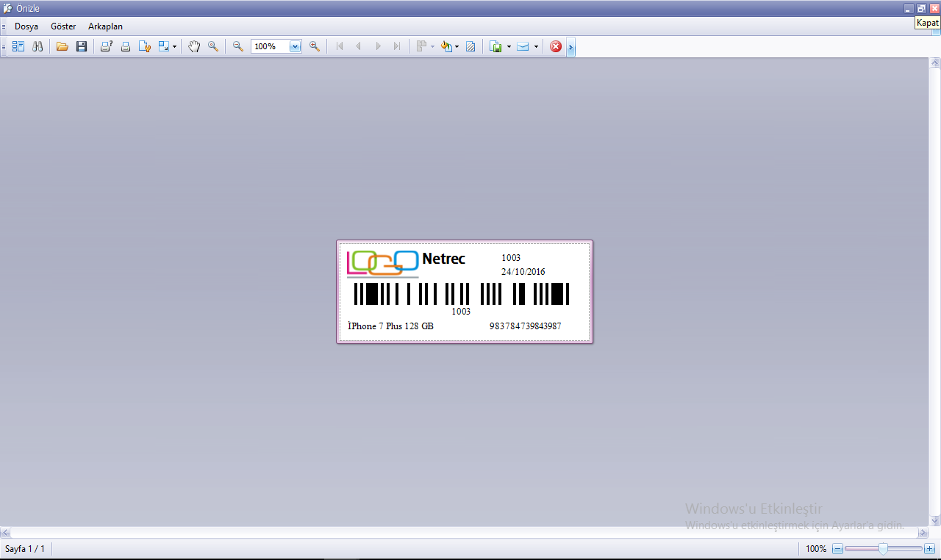Open the Göster menu

[63, 26]
